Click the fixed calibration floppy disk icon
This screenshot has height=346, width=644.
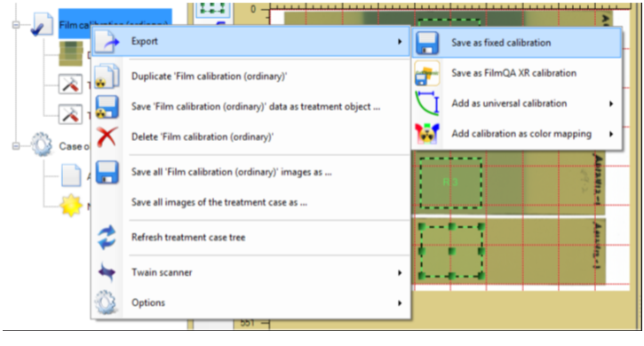[x=427, y=43]
